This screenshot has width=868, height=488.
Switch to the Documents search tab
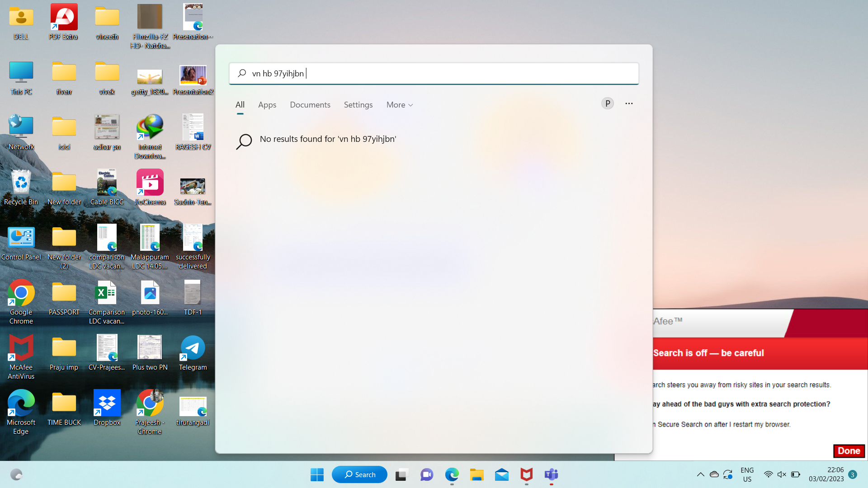[310, 105]
